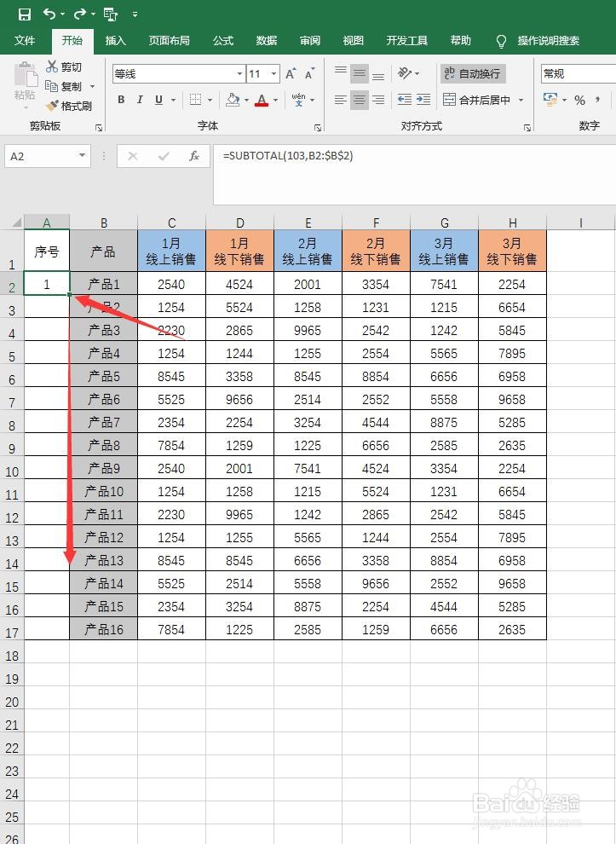Open alignment group dialog launcher
Image resolution: width=616 pixels, height=844 pixels.
point(527,128)
